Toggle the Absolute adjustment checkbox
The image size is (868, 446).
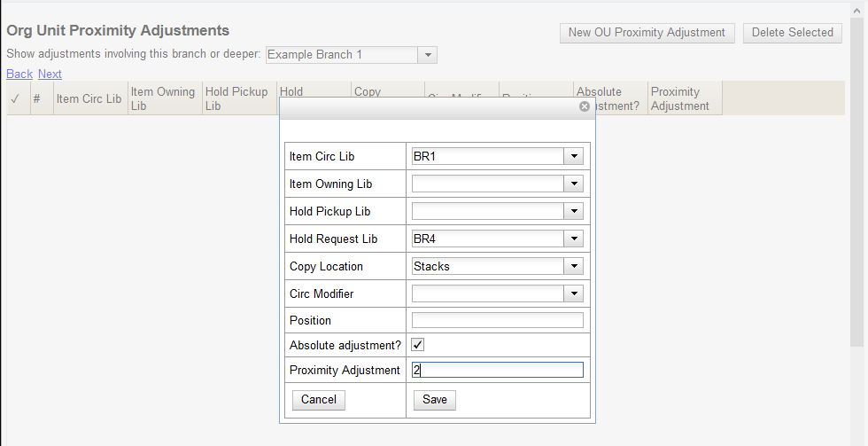click(x=418, y=345)
